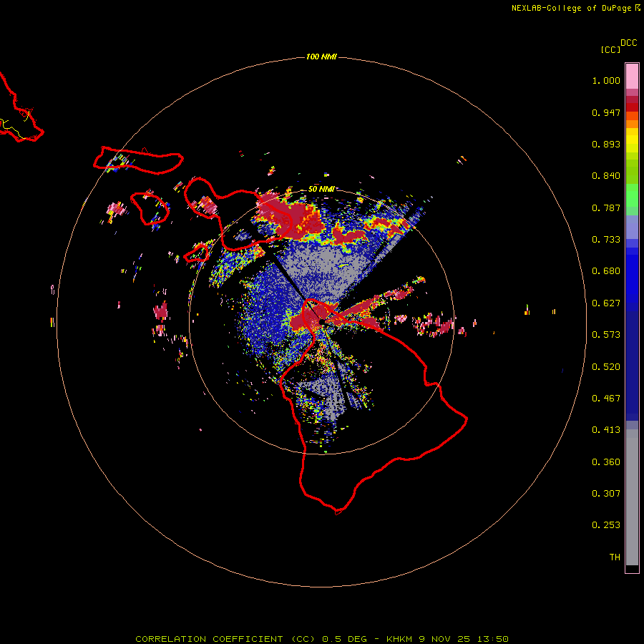
Task: Click the KHKM radar site marker at the map center
Action: (x=322, y=323)
